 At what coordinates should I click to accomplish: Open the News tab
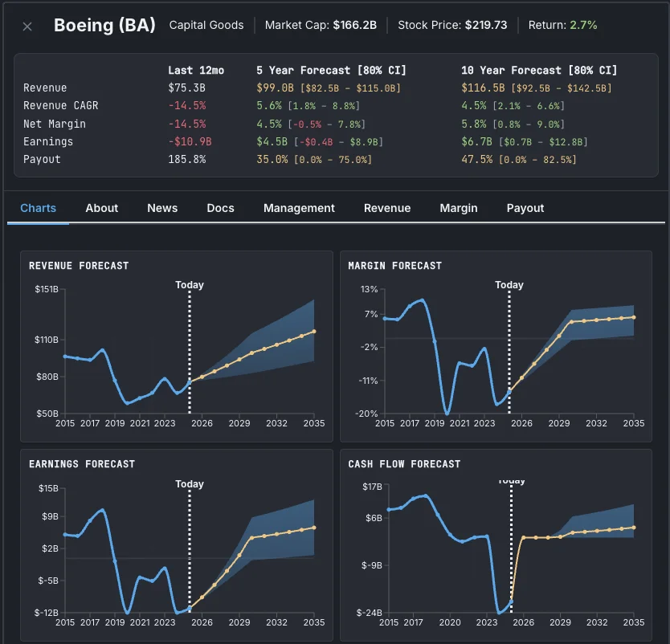[161, 208]
